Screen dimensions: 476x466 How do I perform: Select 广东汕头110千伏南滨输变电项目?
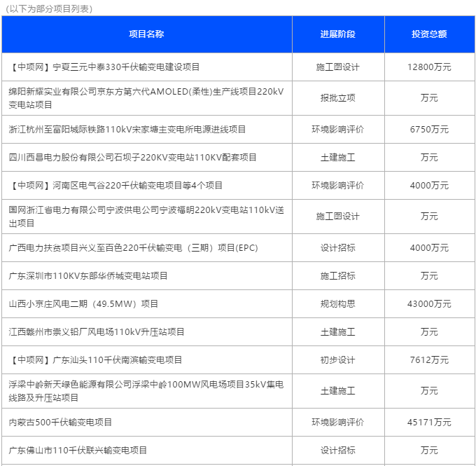pos(97,360)
